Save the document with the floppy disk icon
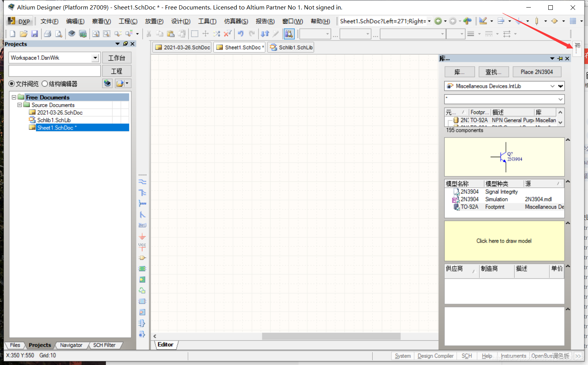The image size is (588, 365). click(34, 34)
